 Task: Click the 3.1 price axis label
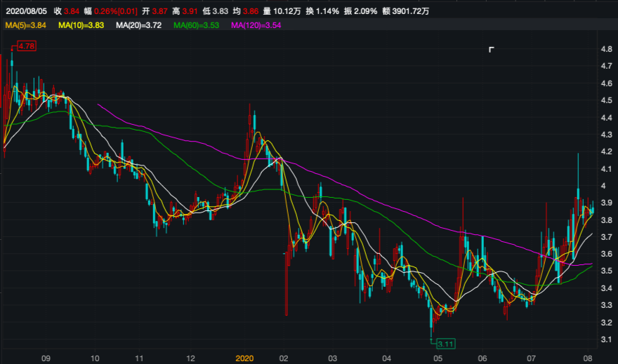click(x=607, y=339)
